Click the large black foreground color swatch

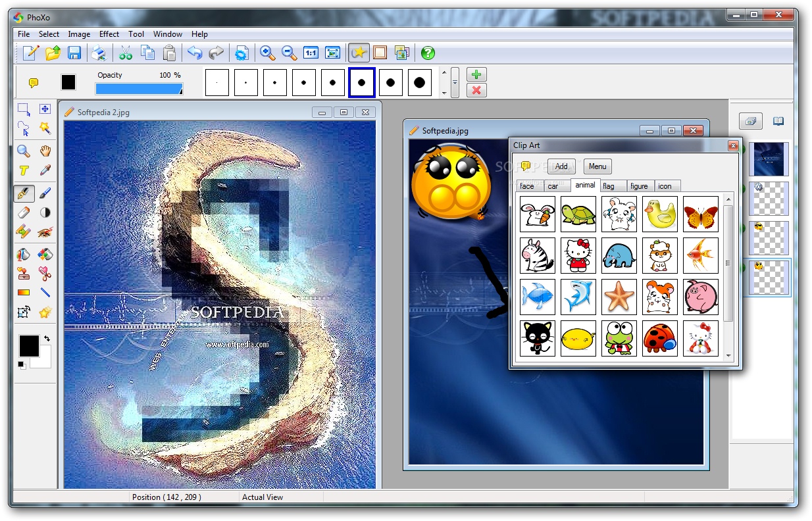(29, 346)
